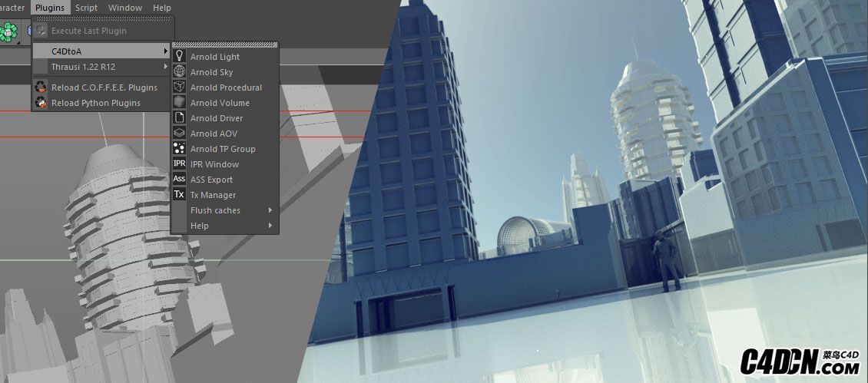Expand the Help submenu in C4DtoA
The width and height of the screenshot is (868, 383).
click(x=225, y=226)
